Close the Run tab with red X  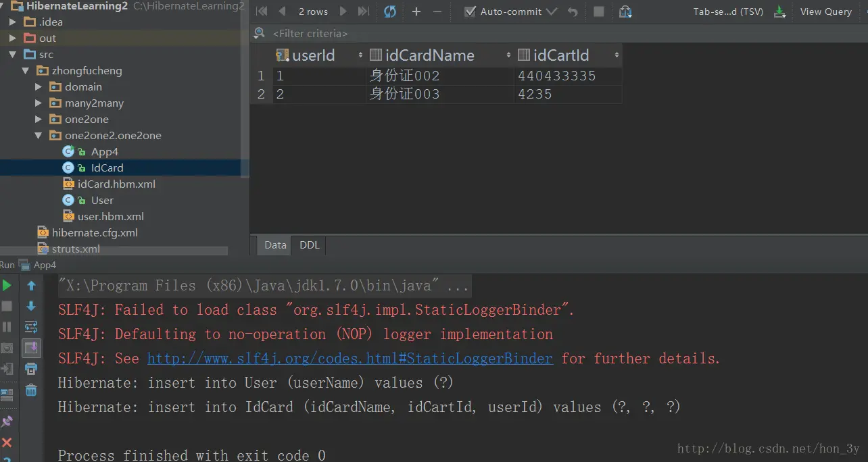pos(7,443)
